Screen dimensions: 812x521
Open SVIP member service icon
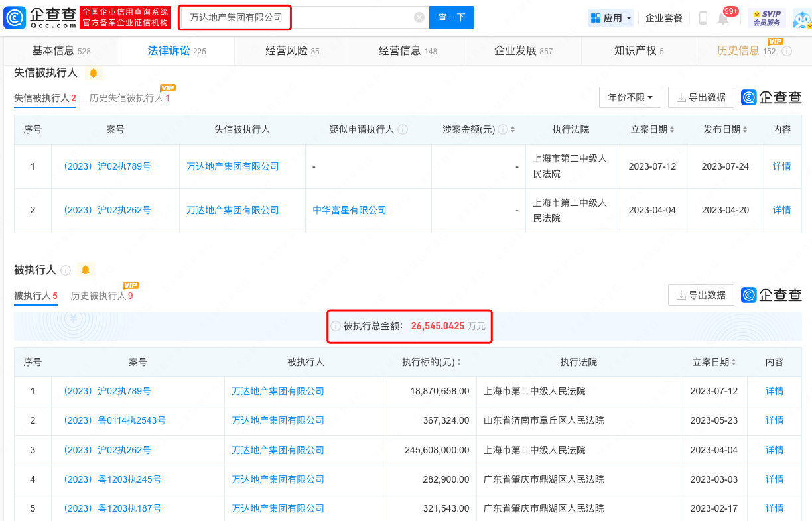pos(766,18)
